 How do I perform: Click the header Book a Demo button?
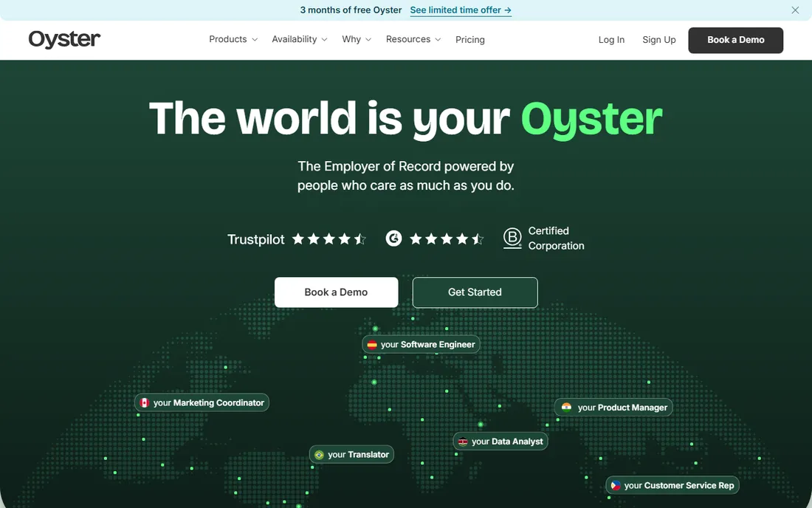pyautogui.click(x=735, y=40)
